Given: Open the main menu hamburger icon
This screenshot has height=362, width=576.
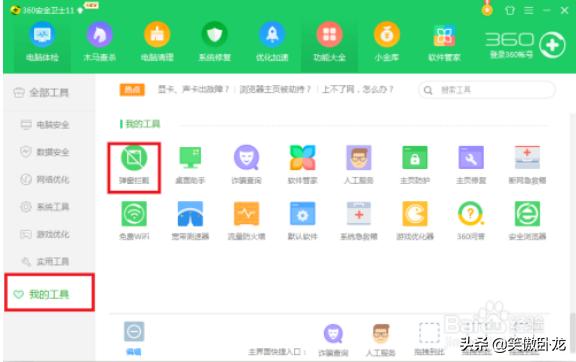Looking at the screenshot, I should pos(529,10).
